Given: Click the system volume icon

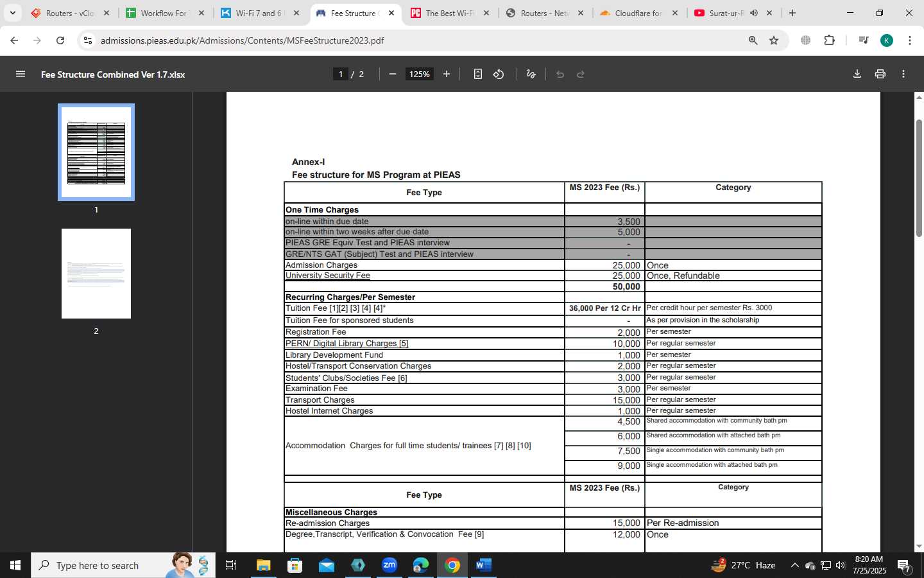Looking at the screenshot, I should [x=841, y=565].
